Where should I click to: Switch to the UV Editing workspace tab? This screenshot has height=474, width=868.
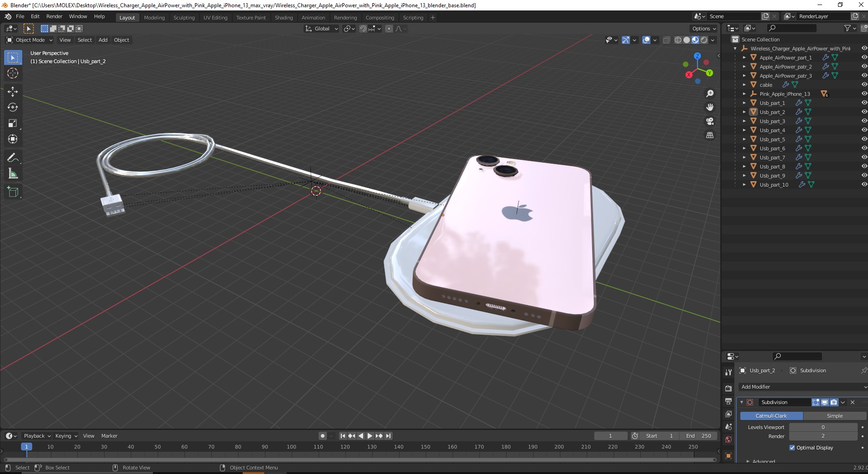[215, 18]
